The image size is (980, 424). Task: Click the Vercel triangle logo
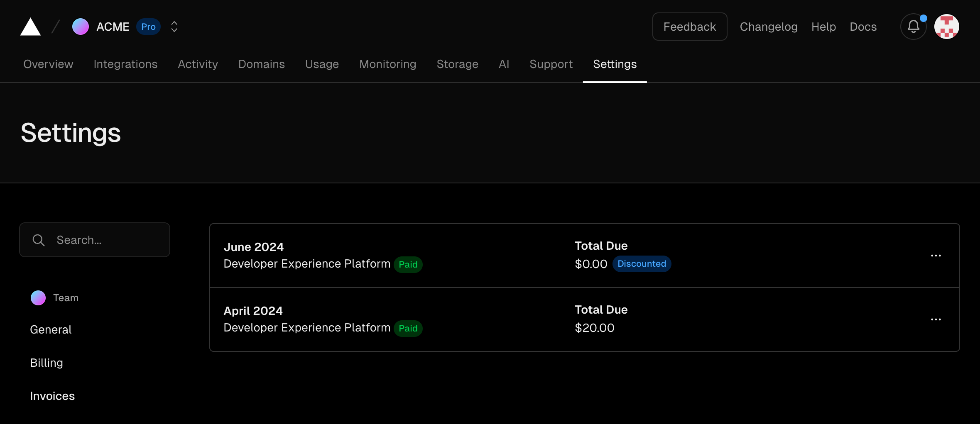pyautogui.click(x=30, y=27)
